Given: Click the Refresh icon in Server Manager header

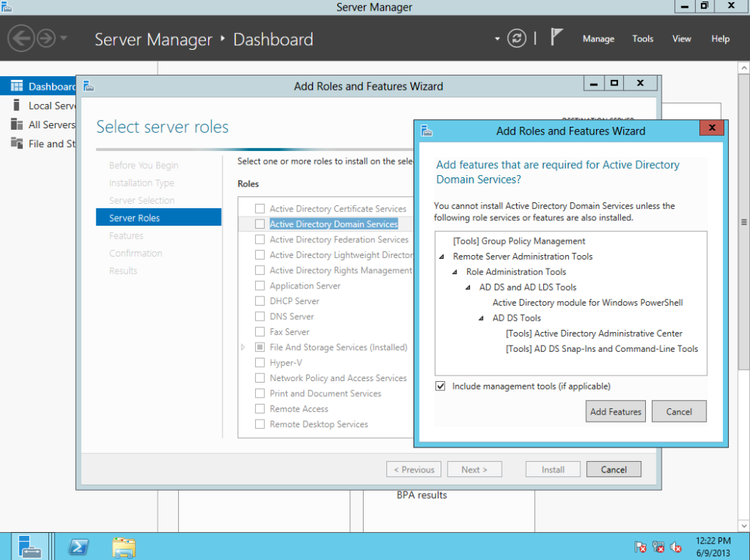Looking at the screenshot, I should 517,38.
